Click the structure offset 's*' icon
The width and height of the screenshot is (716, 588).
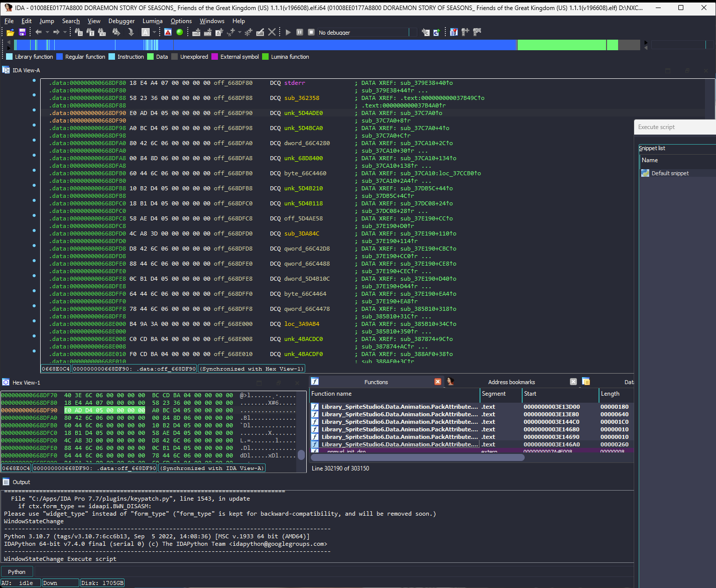pyautogui.click(x=231, y=32)
